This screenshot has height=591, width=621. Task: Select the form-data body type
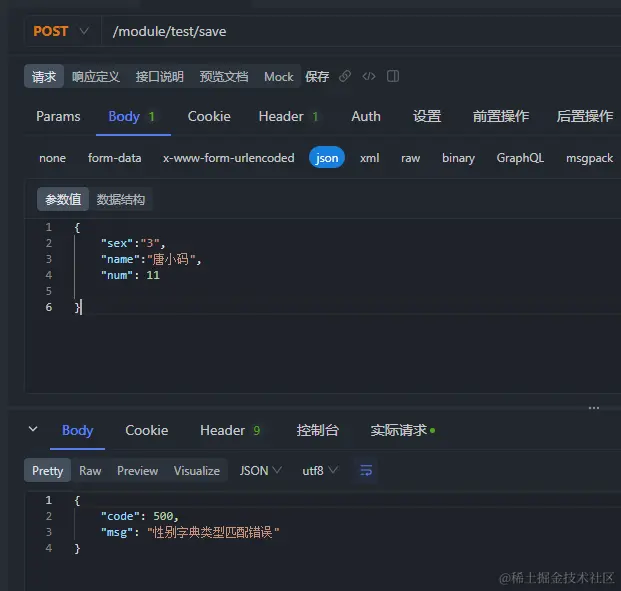114,158
